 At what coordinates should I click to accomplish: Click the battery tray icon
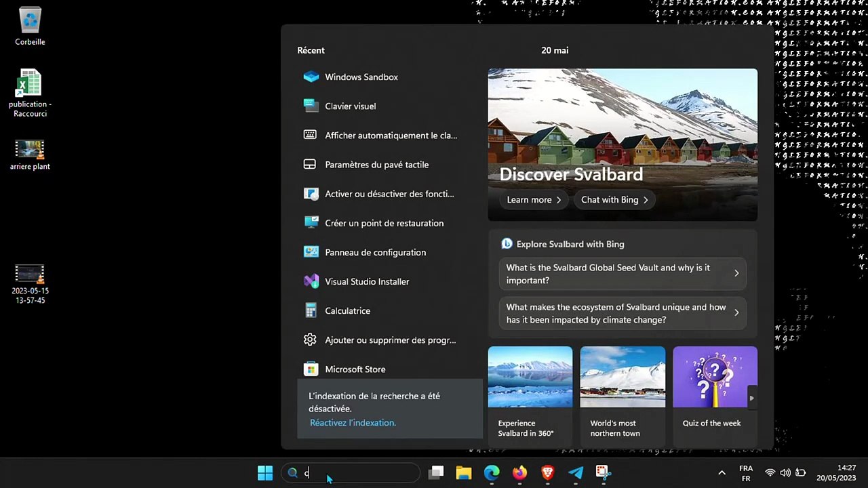[801, 472]
